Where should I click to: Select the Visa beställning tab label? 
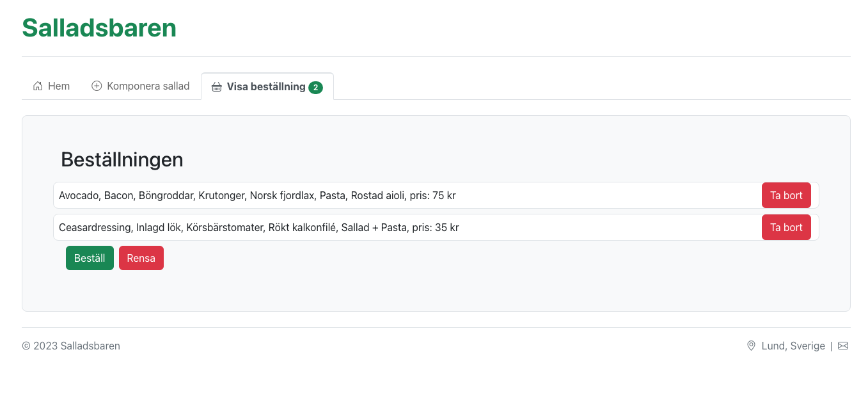click(266, 86)
